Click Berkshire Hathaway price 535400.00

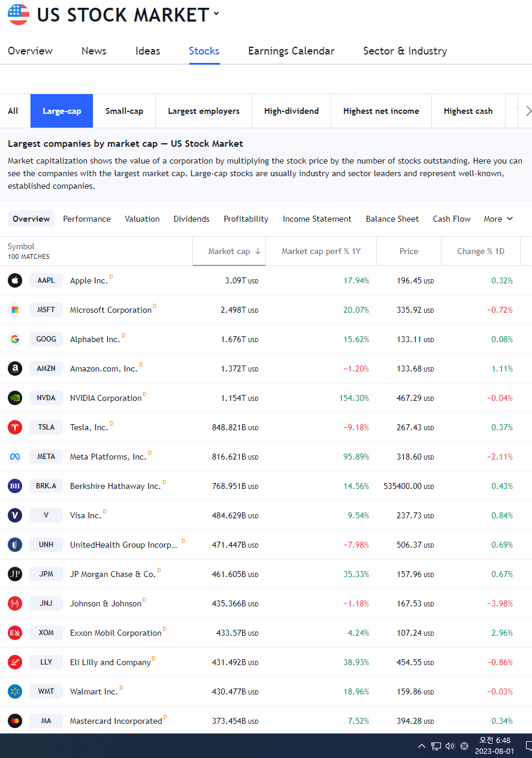tap(409, 486)
